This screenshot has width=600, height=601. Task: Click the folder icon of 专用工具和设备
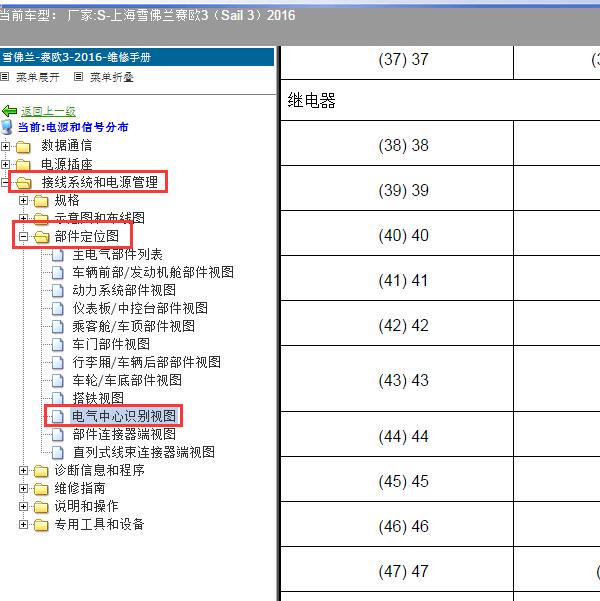click(x=41, y=525)
